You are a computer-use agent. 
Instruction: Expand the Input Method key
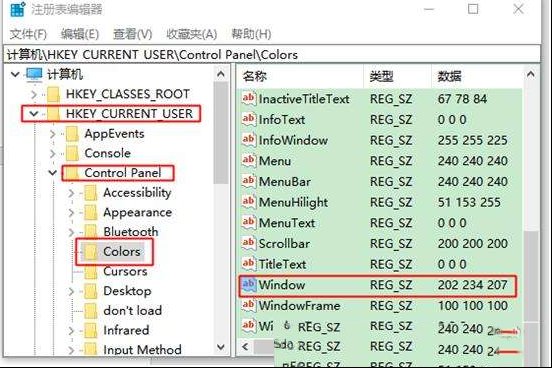click(71, 350)
